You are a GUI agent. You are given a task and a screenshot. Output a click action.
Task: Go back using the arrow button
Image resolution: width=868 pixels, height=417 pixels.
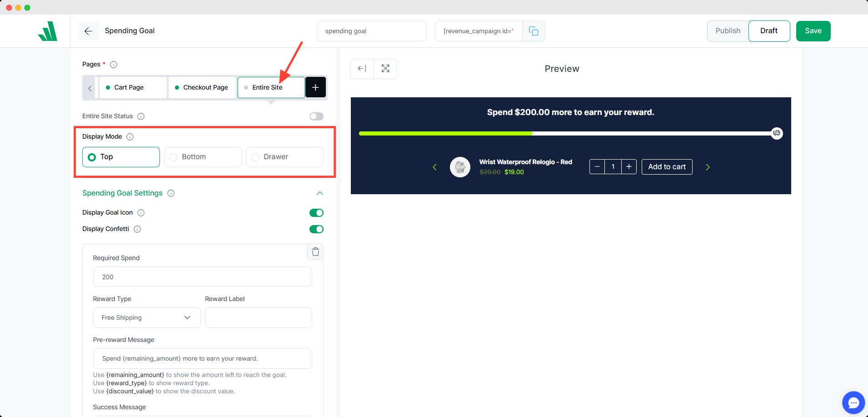(x=88, y=31)
